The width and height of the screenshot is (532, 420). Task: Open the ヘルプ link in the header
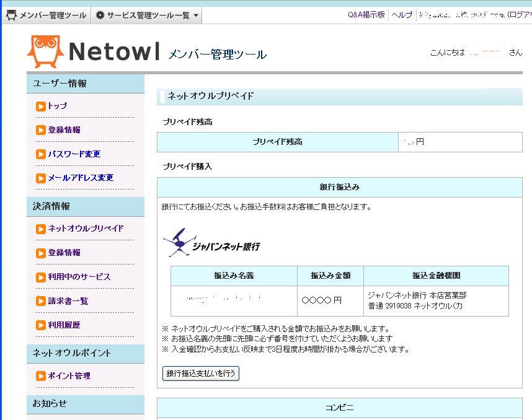402,15
